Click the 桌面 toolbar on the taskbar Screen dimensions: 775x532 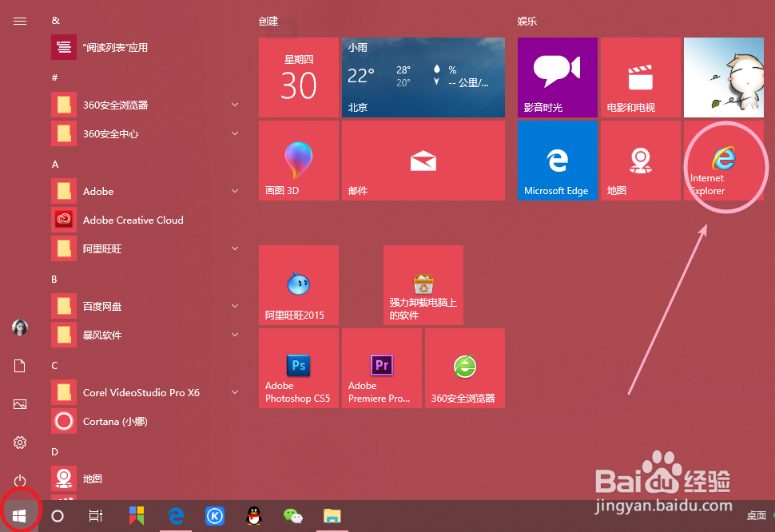tap(756, 516)
